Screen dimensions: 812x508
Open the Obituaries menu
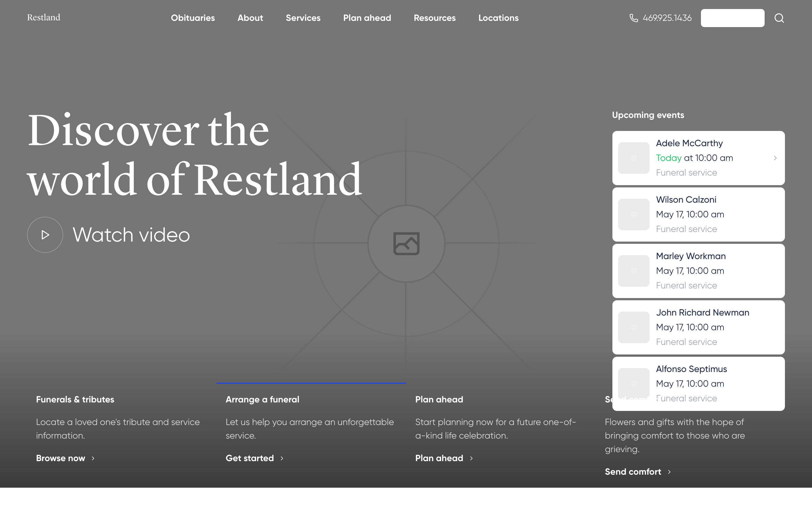193,18
